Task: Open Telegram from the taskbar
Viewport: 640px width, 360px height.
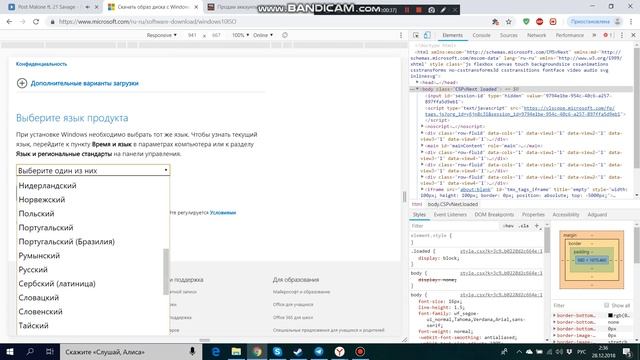Action: [x=319, y=352]
